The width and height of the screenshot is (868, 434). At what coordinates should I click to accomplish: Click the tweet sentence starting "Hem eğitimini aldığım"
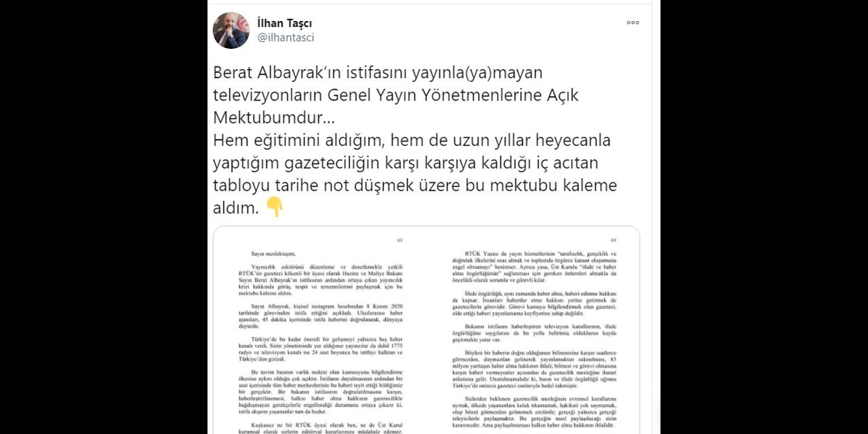tap(414, 174)
